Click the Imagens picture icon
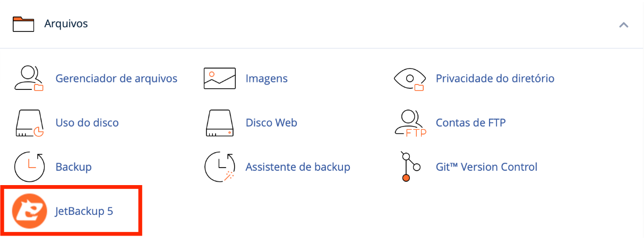This screenshot has height=242, width=644. click(219, 79)
